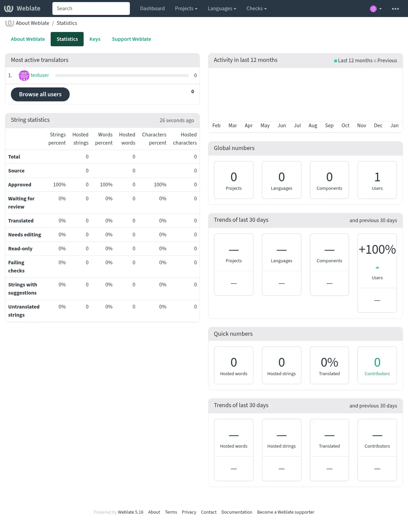Expand the Projects dropdown menu
Screen dimensions: 408x532
pyautogui.click(x=186, y=9)
